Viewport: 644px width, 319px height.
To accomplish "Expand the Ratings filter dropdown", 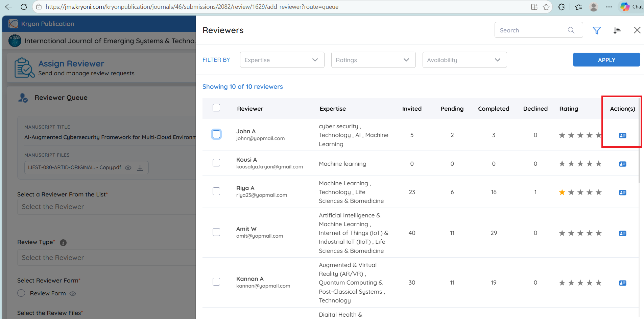I will (374, 60).
